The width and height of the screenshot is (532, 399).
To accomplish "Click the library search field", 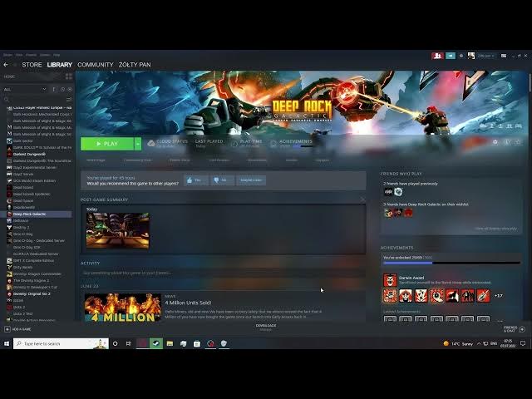I will [x=34, y=100].
